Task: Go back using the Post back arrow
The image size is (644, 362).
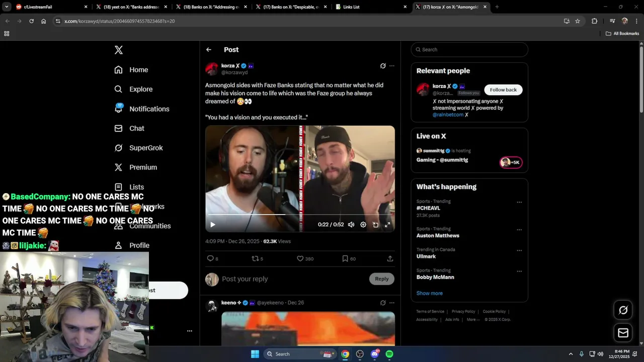Action: 209,50
